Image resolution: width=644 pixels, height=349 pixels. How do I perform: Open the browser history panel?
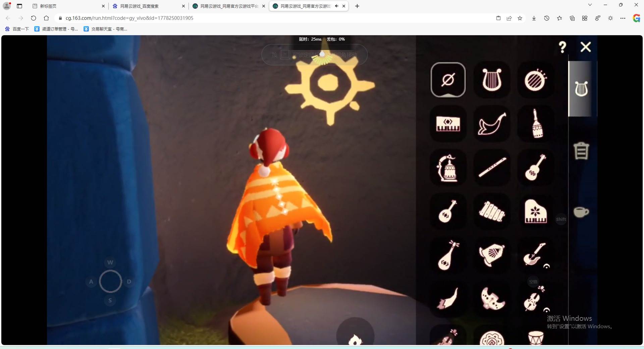pos(547,18)
